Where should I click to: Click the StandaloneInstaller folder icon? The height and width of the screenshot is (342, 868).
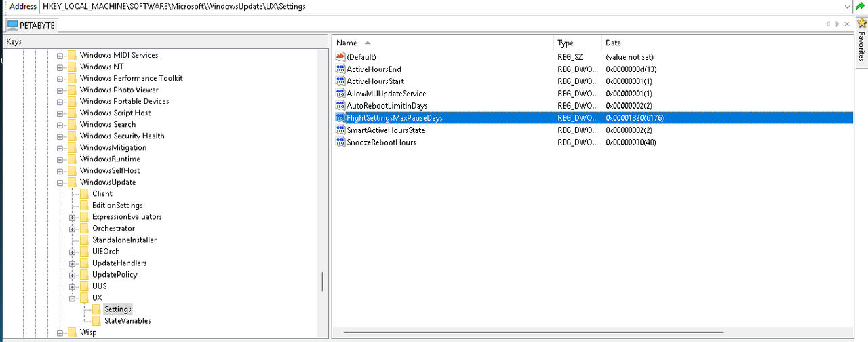(84, 240)
